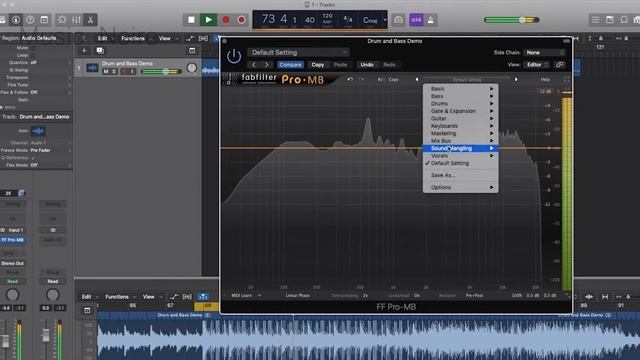Select previous FabFilter preset left arrow
Viewport: 640px width, 360px height.
click(x=417, y=79)
